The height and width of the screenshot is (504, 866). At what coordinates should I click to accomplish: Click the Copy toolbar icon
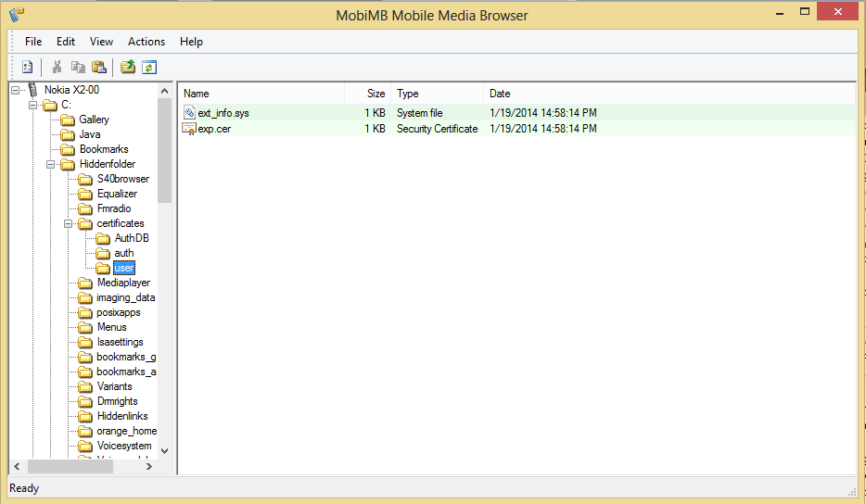pos(78,67)
